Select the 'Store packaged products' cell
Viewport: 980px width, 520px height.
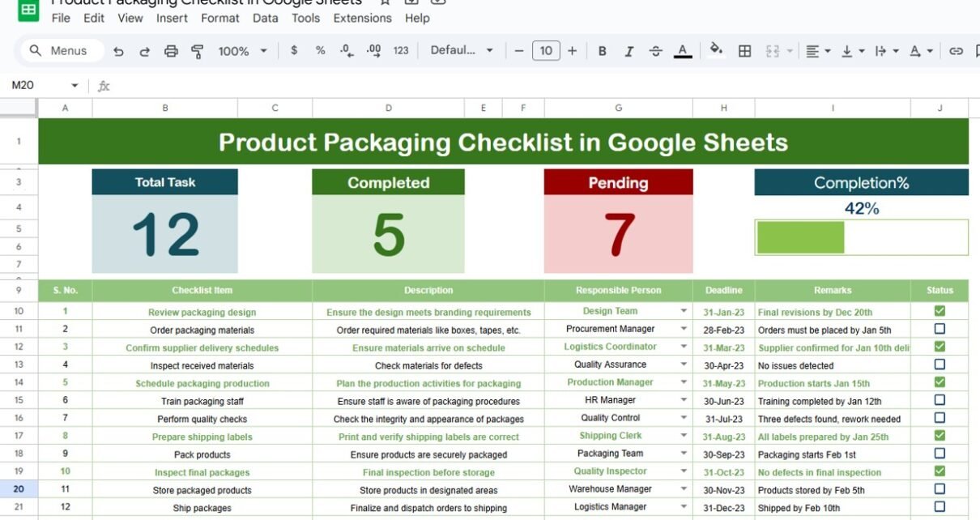click(202, 490)
